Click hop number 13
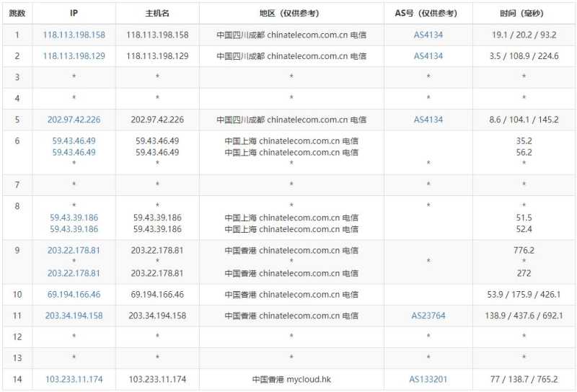Image resolution: width=577 pixels, height=392 pixels. (17, 358)
